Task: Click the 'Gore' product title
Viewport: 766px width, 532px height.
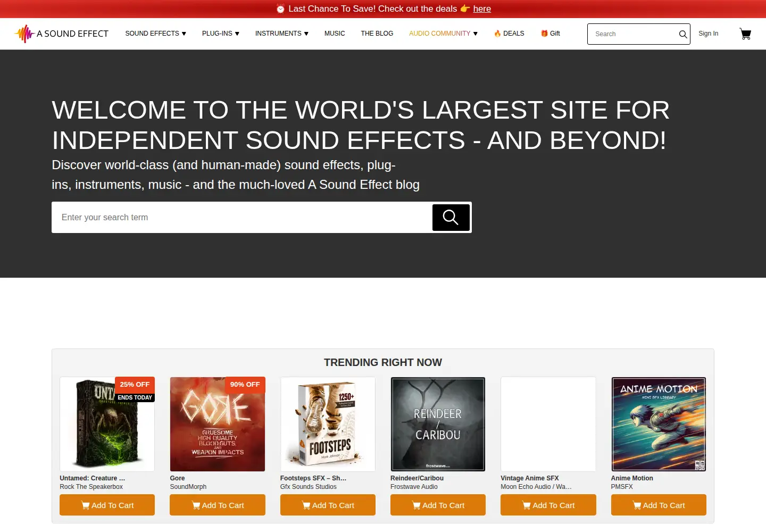Action: [177, 478]
